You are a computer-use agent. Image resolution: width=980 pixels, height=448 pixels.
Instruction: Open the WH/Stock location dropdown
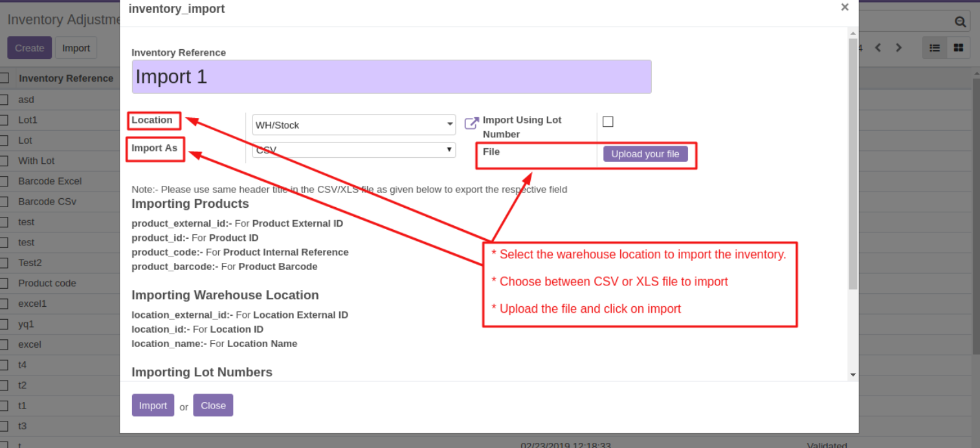(353, 125)
